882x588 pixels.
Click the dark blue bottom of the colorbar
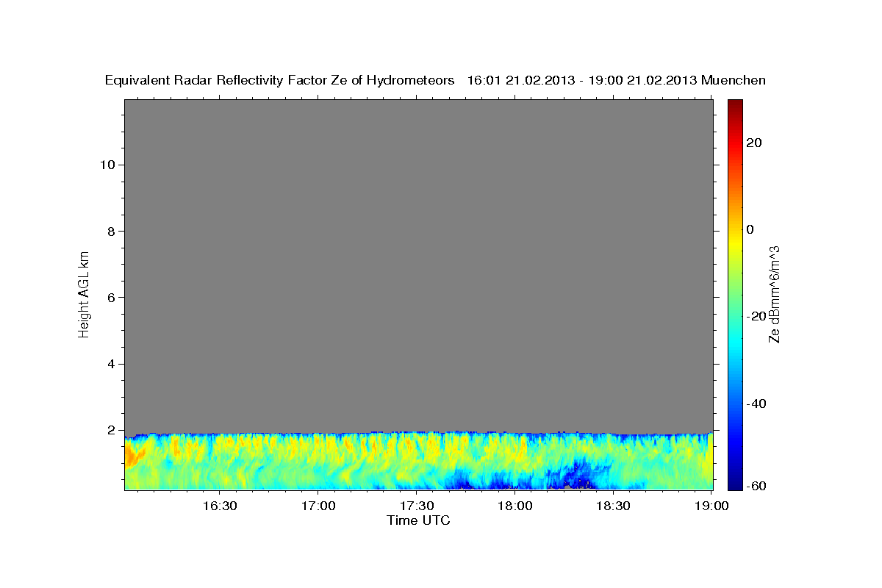tap(734, 481)
